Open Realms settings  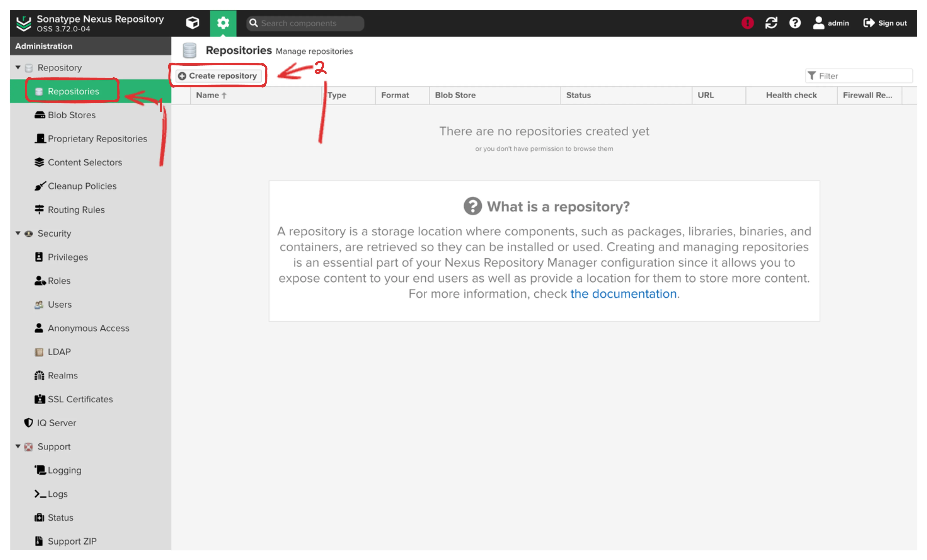click(x=90, y=376)
